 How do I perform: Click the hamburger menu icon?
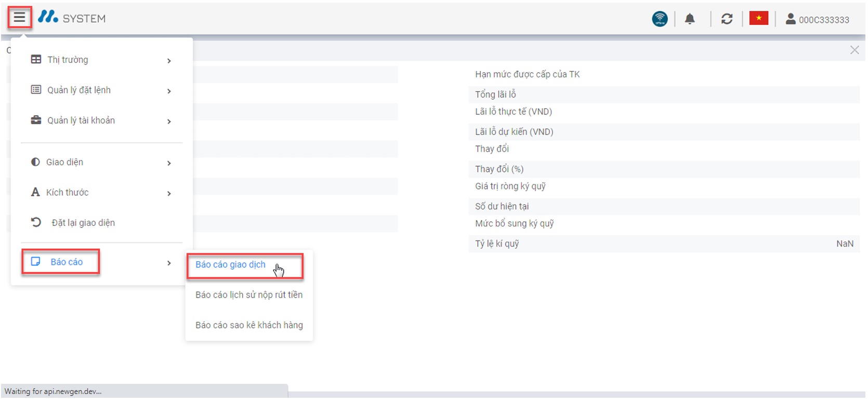coord(19,18)
